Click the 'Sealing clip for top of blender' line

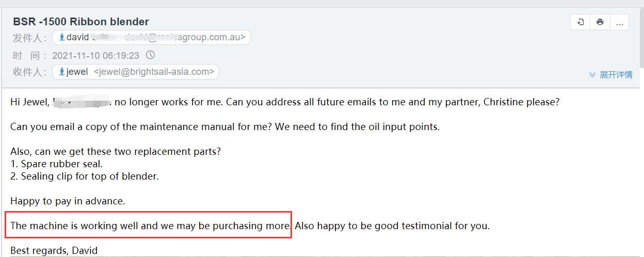pos(85,176)
